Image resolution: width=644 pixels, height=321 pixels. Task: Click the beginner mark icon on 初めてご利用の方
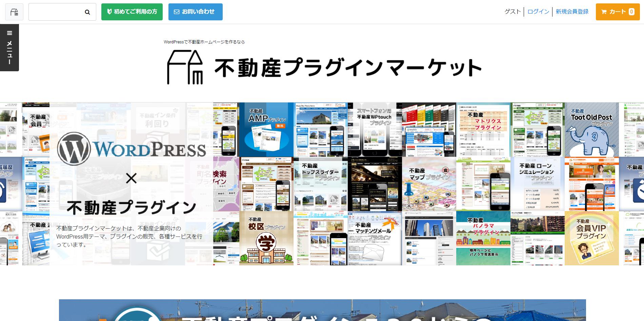click(109, 12)
